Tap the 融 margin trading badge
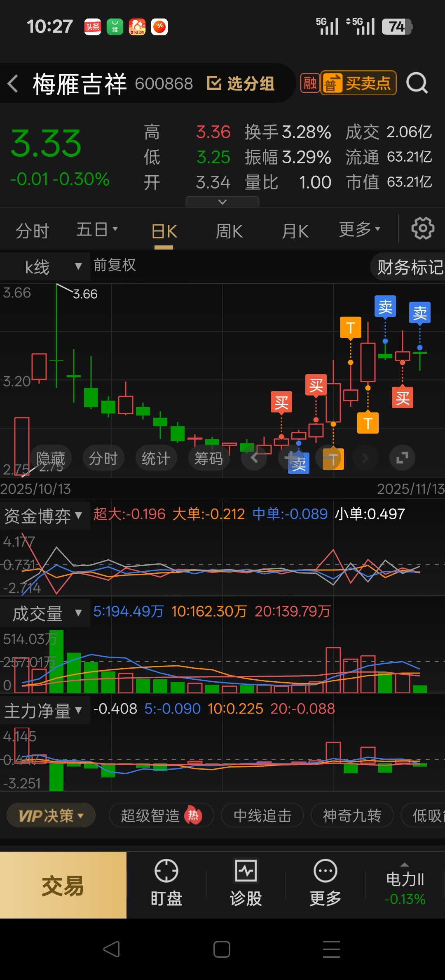This screenshot has height=980, width=445. pyautogui.click(x=310, y=83)
